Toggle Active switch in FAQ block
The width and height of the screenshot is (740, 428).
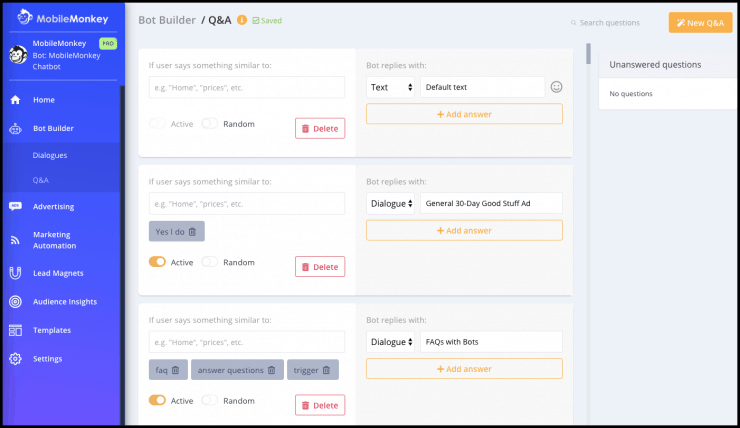[x=157, y=400]
